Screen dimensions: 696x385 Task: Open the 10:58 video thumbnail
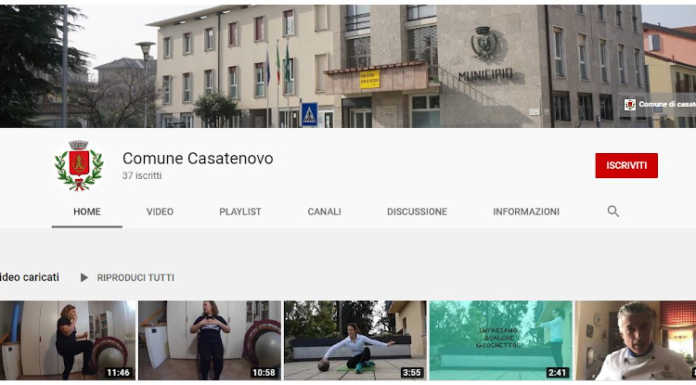pyautogui.click(x=210, y=340)
